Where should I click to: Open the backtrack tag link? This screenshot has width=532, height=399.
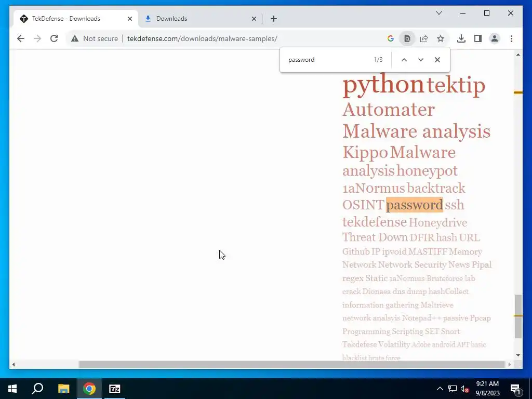coord(436,188)
